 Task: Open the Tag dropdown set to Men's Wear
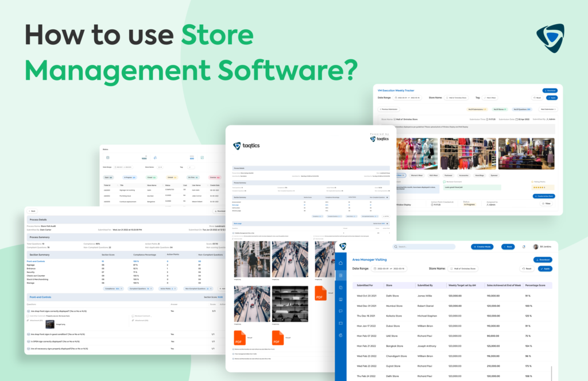pos(490,98)
